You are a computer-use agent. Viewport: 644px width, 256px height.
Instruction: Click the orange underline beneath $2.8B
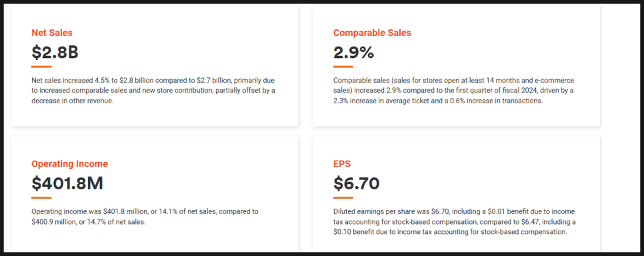tap(41, 67)
